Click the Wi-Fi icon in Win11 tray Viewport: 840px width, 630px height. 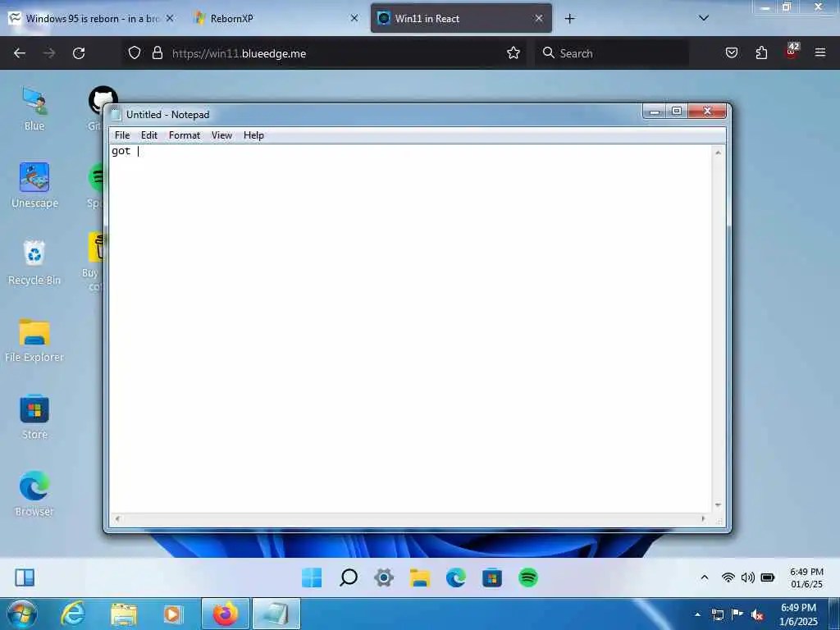coord(728,577)
